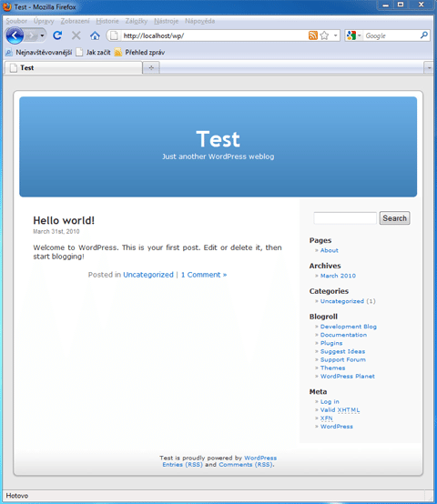Click the Back navigation arrow
Image resolution: width=437 pixels, height=504 pixels.
pos(15,35)
